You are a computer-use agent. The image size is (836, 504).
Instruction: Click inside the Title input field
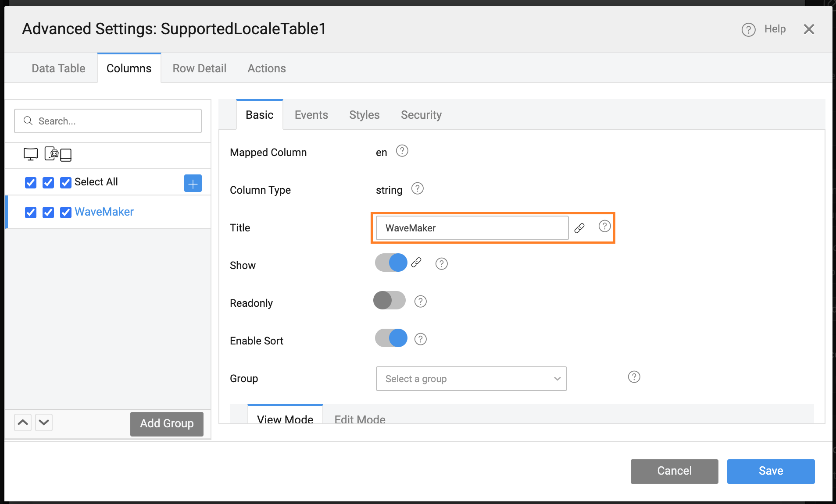(471, 227)
